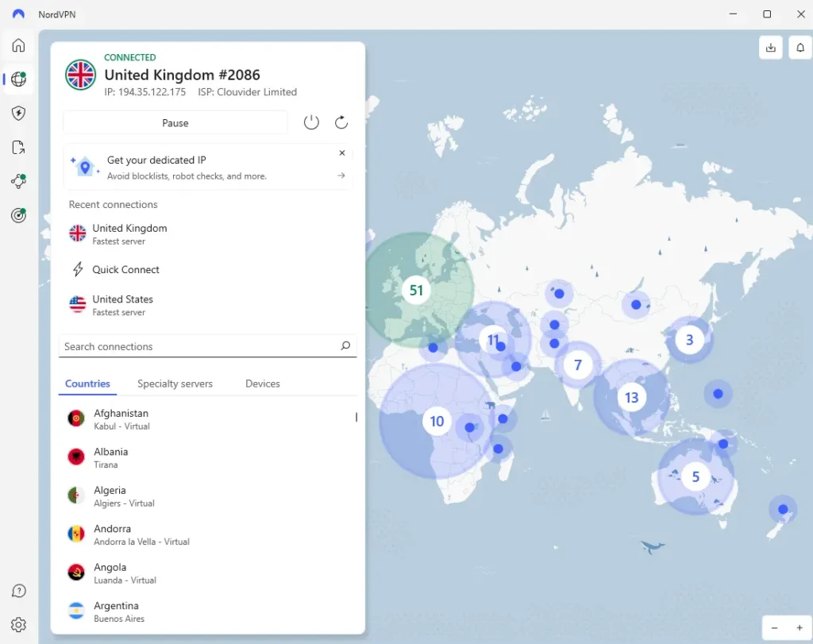
Task: Open the file sharing sidebar icon
Action: click(18, 148)
